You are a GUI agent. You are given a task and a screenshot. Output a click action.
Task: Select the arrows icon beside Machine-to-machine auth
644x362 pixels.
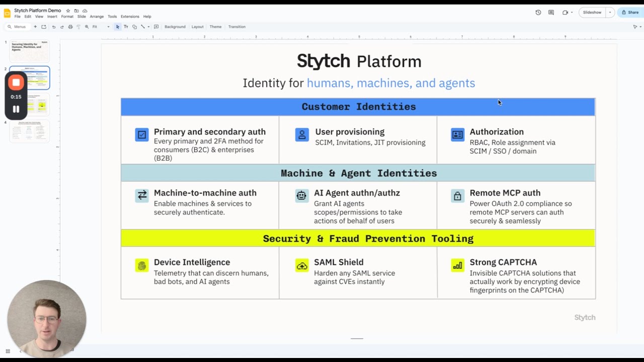(142, 196)
